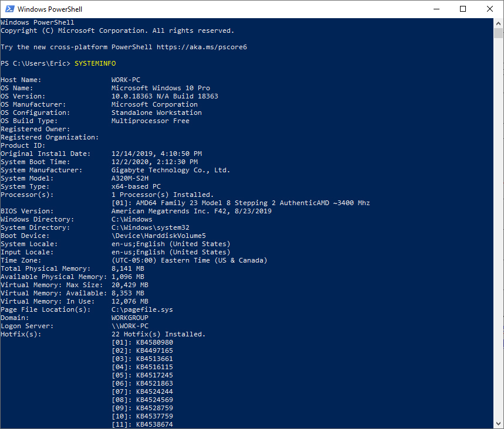This screenshot has height=429, width=504.
Task: Click the PowerShell icon in the title bar
Action: [8, 9]
